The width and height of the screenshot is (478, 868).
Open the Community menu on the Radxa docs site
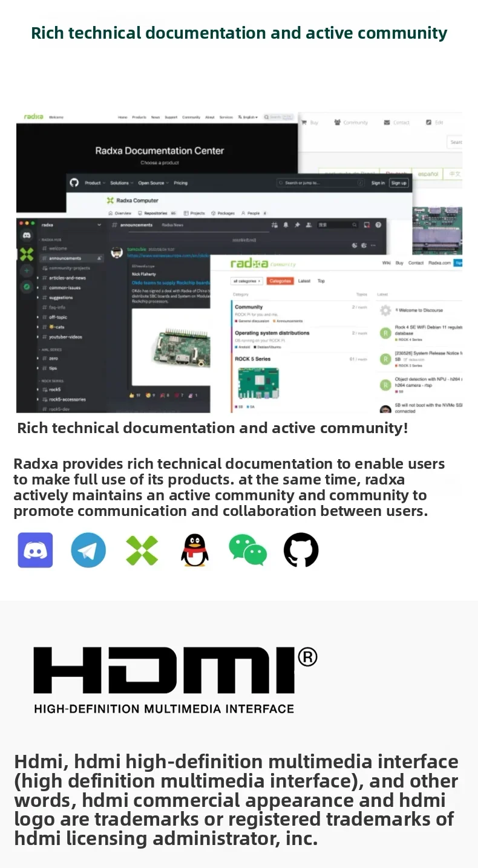[x=191, y=117]
